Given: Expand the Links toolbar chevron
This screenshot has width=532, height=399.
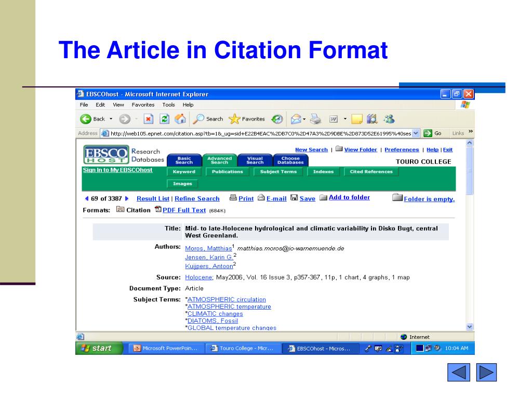Looking at the screenshot, I should click(471, 131).
